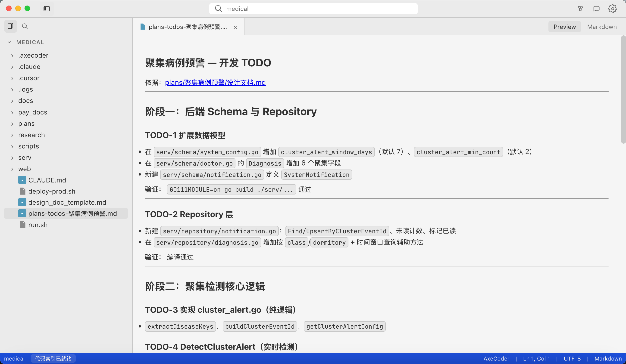Viewport: 626px width, 364px height.
Task: Open the chat bubble icon
Action: pos(596,9)
